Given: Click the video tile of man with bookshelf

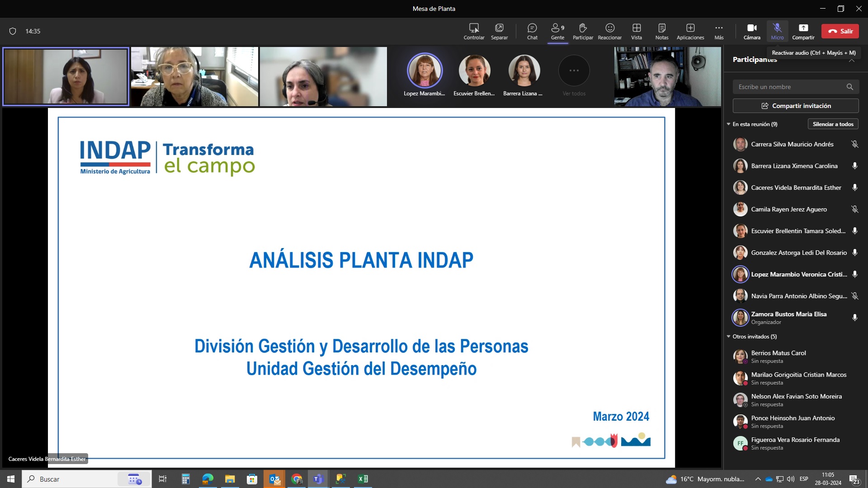Looking at the screenshot, I should (x=667, y=76).
